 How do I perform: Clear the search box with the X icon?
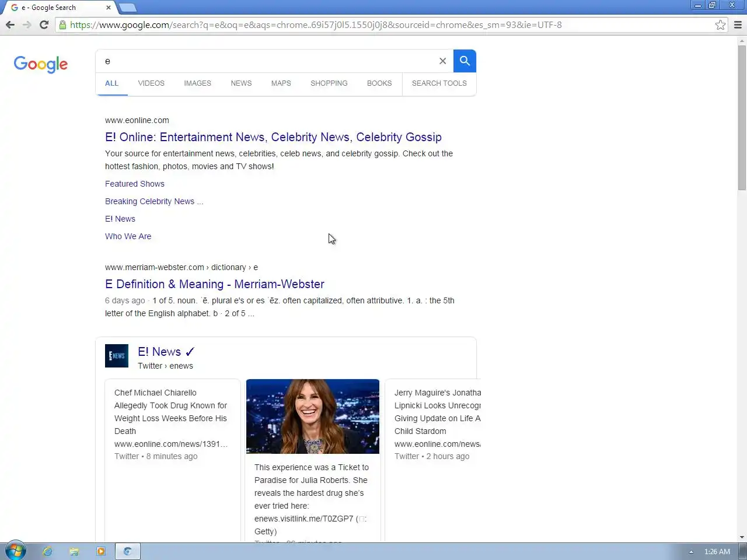(x=442, y=61)
